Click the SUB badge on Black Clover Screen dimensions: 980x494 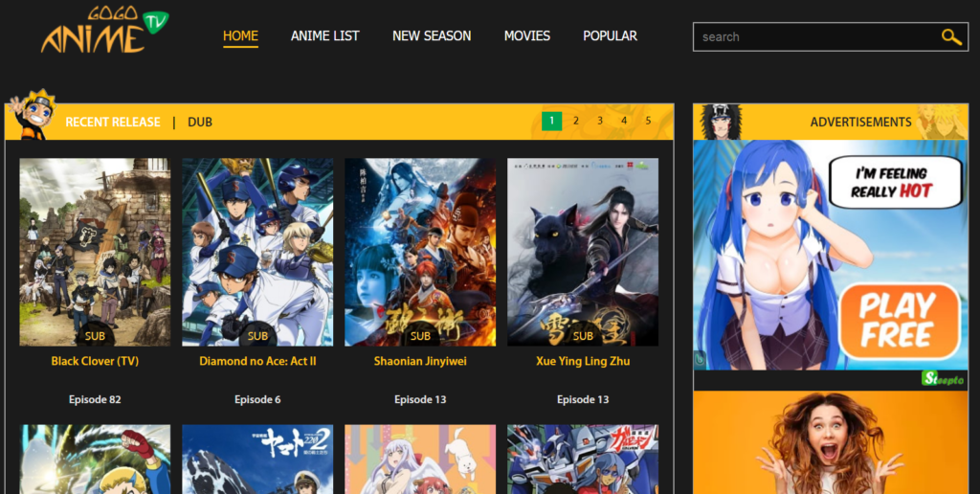pos(95,336)
